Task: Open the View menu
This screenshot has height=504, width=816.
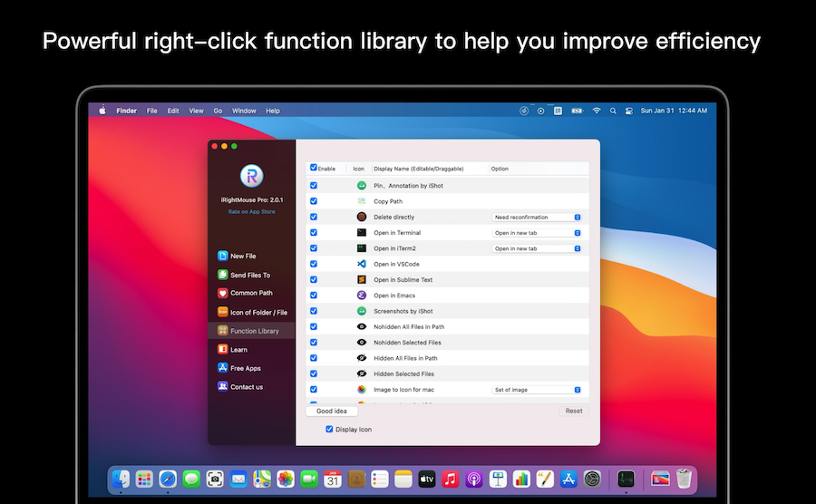Action: coord(196,111)
